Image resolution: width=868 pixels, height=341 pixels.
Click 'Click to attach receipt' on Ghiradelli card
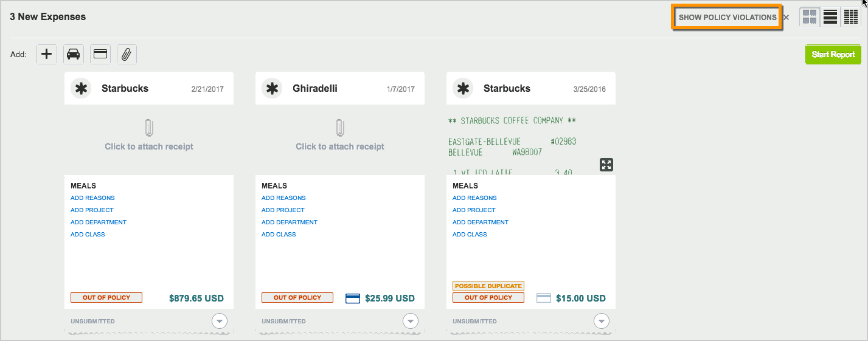pyautogui.click(x=340, y=146)
